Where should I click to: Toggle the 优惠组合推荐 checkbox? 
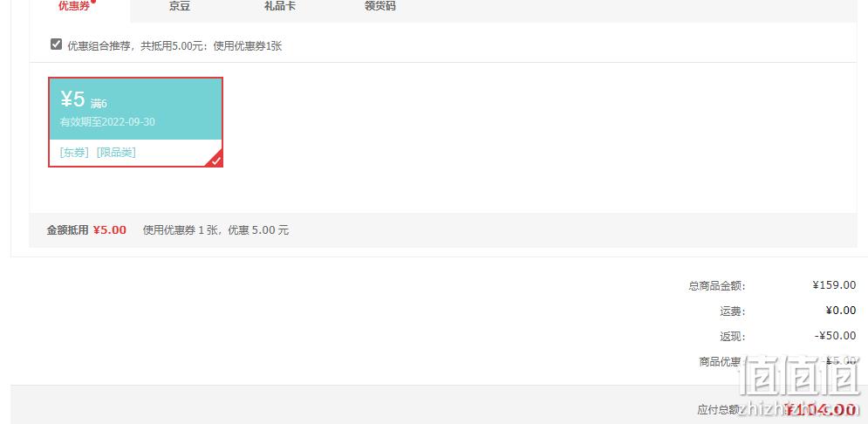pyautogui.click(x=56, y=44)
